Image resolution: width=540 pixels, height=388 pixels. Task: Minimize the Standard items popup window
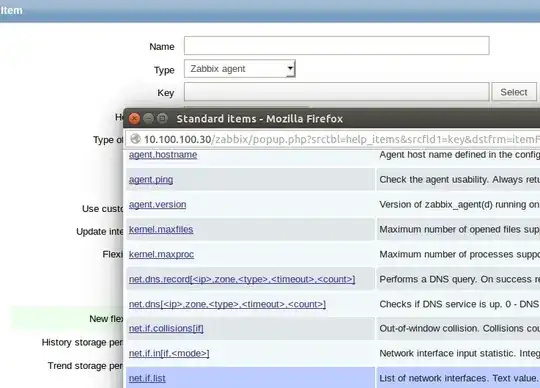148,119
